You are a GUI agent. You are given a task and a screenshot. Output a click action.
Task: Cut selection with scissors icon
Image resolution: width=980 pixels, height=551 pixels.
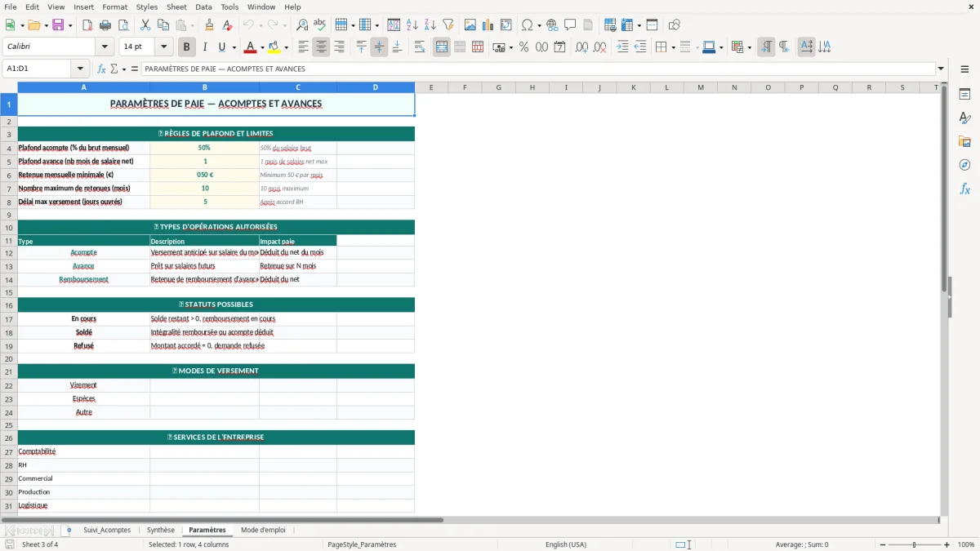coord(145,25)
